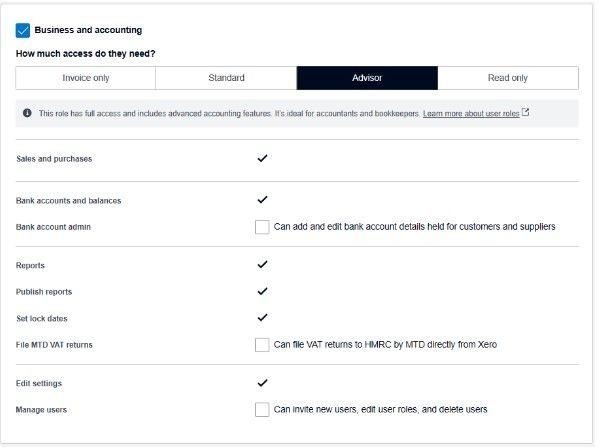Click the Sales and purchases checkmark
Screen dimensions: 599x447
[x=262, y=158]
